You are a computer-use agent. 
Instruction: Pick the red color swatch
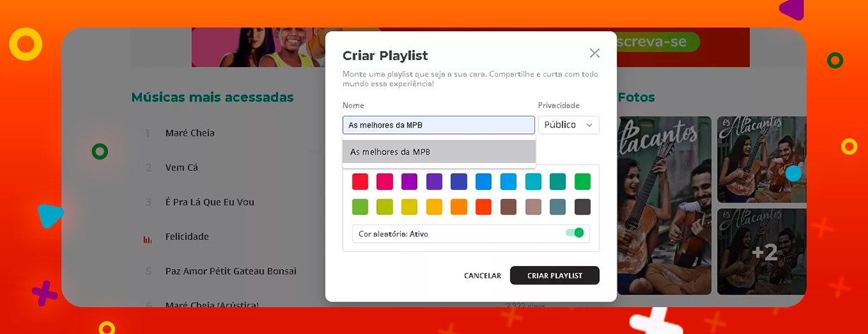360,181
